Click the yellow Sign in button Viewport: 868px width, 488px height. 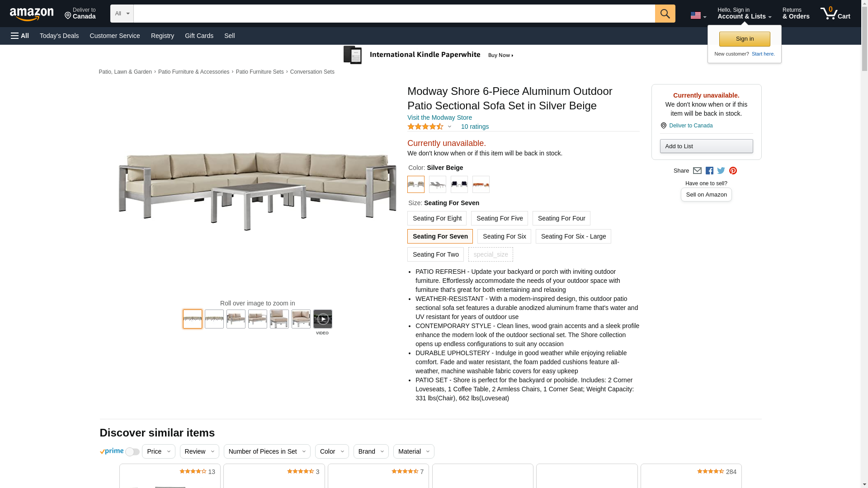click(x=744, y=39)
